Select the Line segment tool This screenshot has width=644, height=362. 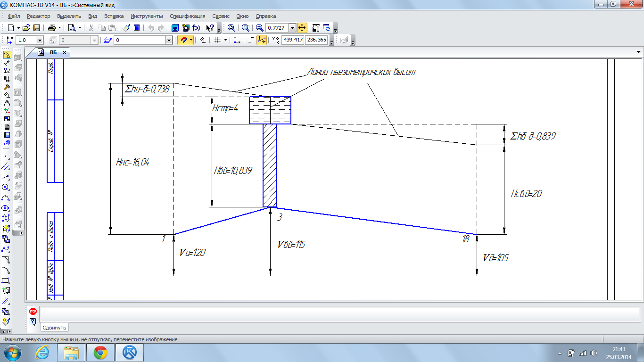click(6, 177)
